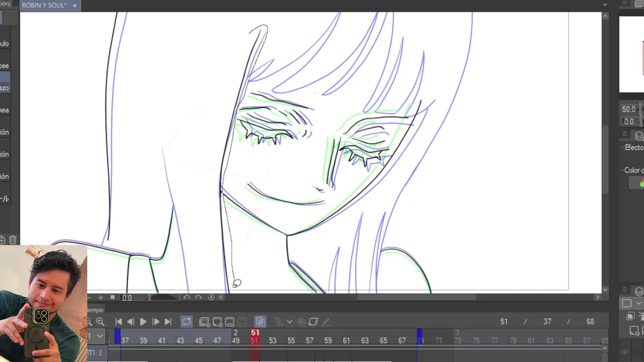
Task: Open keyframe options dropdown arrow
Action: (289, 322)
